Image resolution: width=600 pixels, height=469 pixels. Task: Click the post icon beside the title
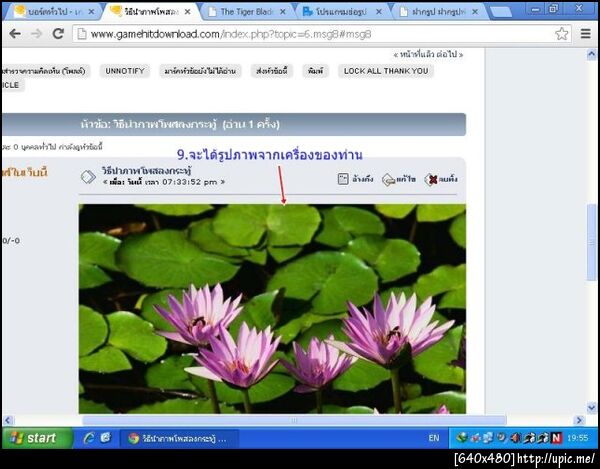88,176
